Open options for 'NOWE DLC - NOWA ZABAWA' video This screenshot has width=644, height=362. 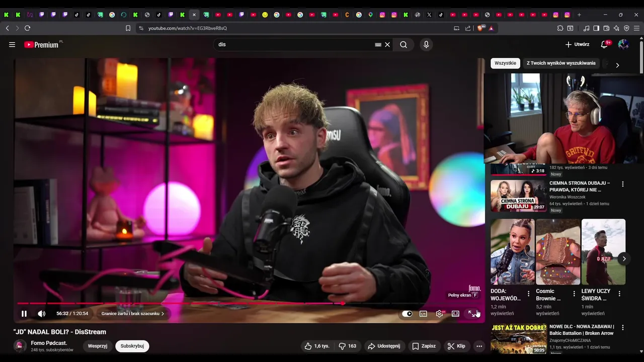pos(622,328)
